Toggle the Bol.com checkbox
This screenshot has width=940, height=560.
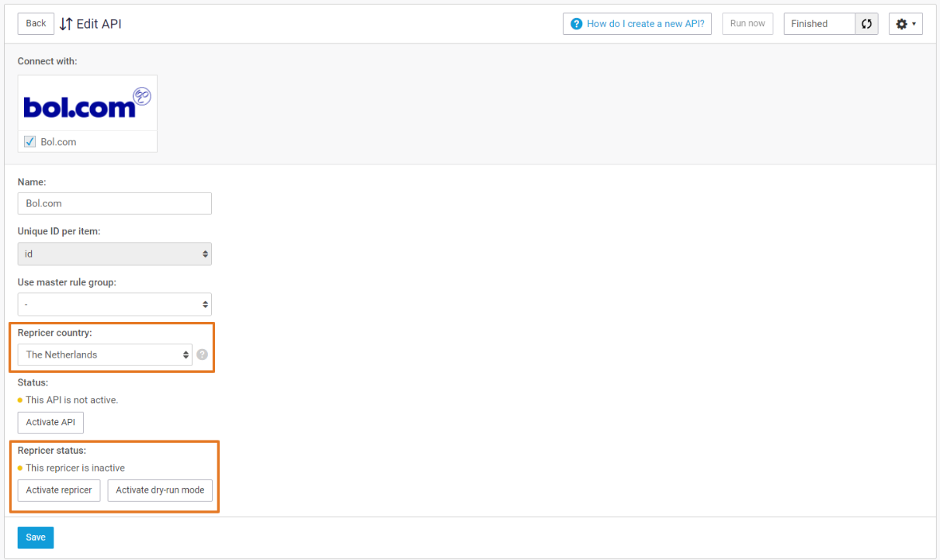click(30, 142)
